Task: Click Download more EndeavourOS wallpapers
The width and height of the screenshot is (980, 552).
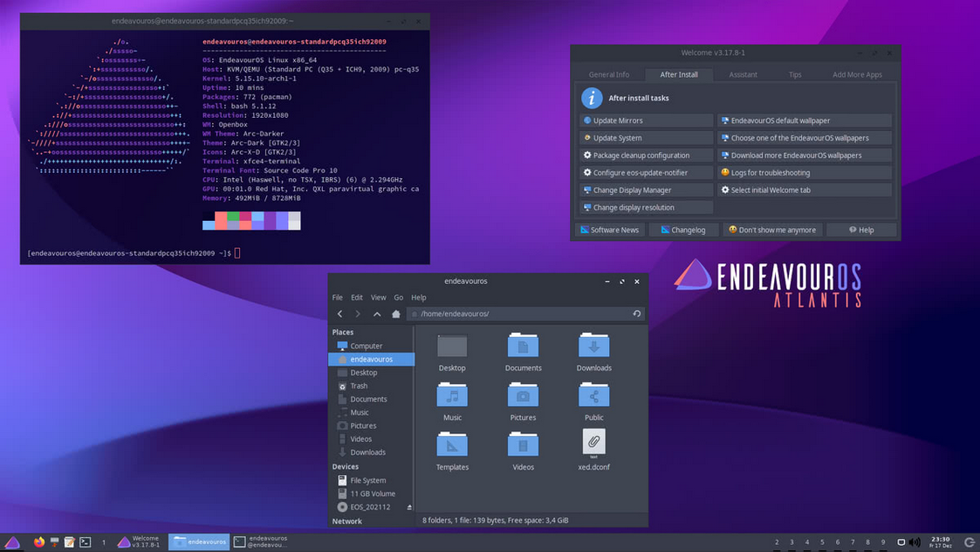Action: (805, 155)
